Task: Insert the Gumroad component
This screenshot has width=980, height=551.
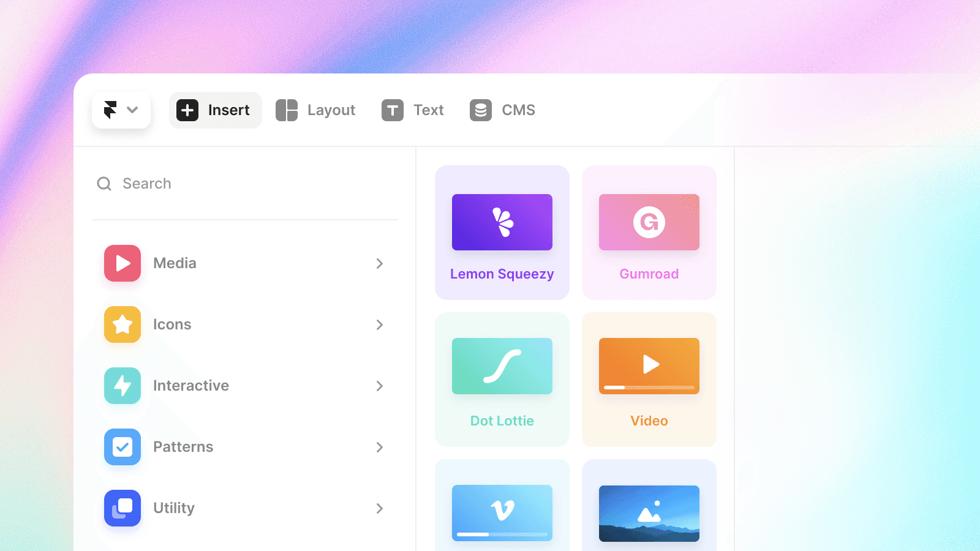Action: (649, 233)
